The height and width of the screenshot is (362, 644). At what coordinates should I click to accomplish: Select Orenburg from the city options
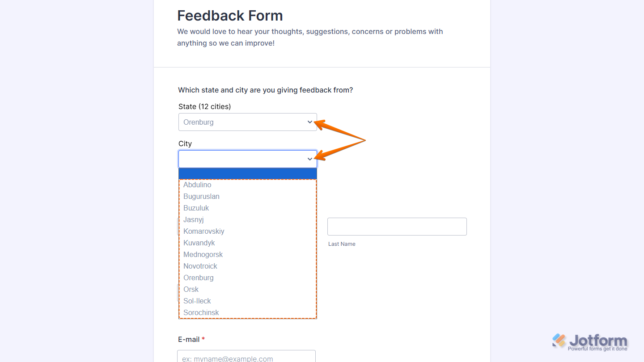[x=198, y=278]
